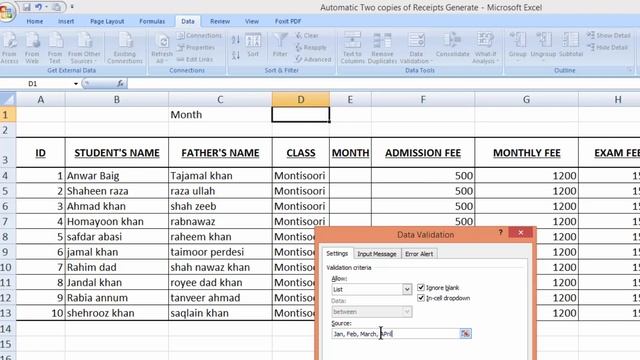This screenshot has height=360, width=640.
Task: Click the Insert Function fx button
Action: 120,84
